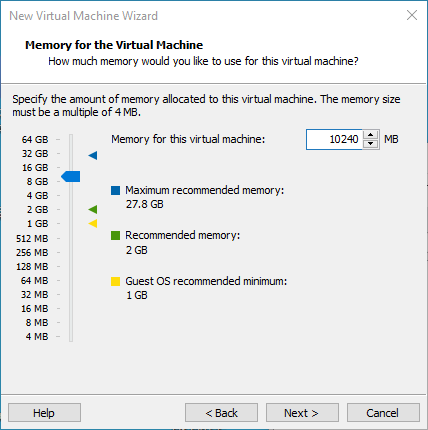428x430 pixels.
Task: Set slider to the 64 GB tick
Action: pyautogui.click(x=71, y=139)
